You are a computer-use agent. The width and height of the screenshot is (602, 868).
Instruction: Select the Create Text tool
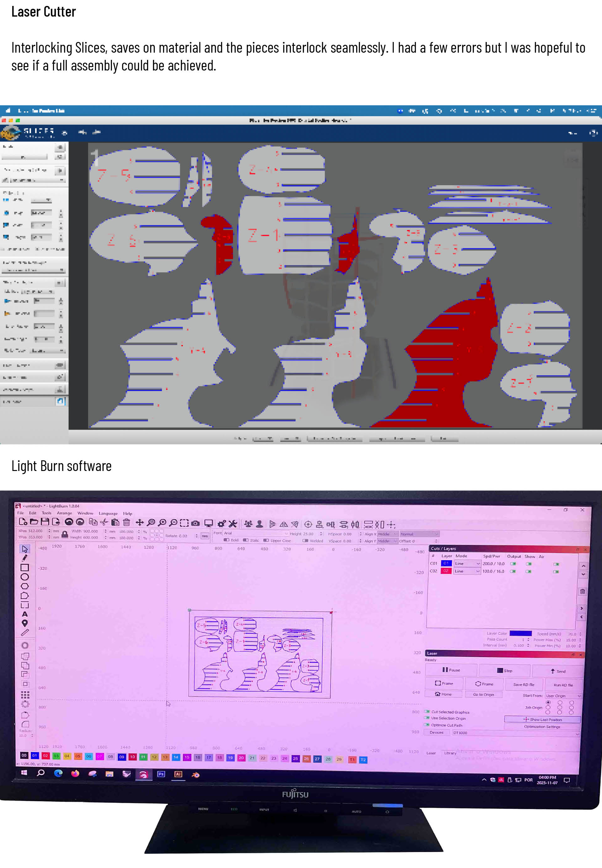25,614
